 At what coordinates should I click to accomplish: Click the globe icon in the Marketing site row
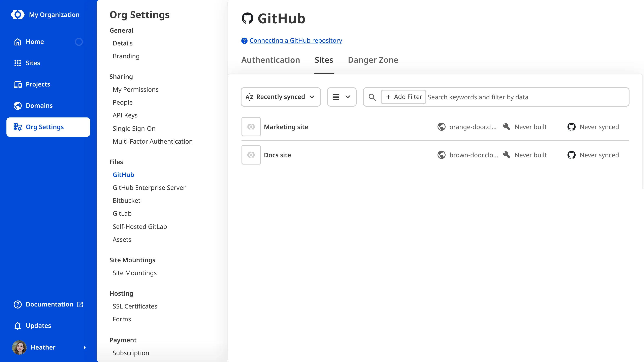click(x=442, y=127)
